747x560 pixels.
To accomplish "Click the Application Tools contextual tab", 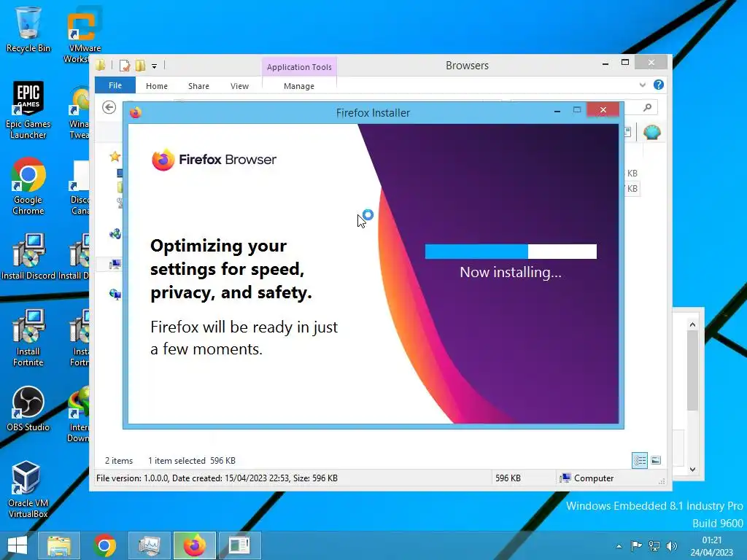I will pyautogui.click(x=299, y=66).
